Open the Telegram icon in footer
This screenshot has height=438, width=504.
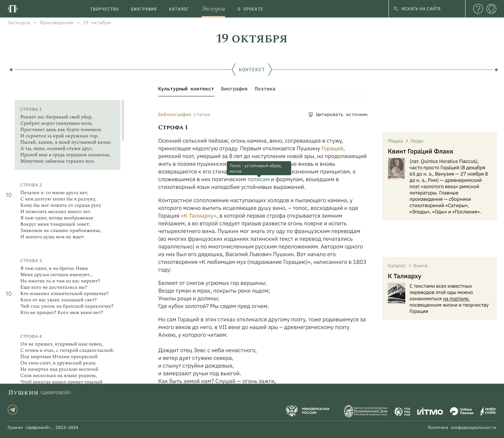tap(13, 409)
